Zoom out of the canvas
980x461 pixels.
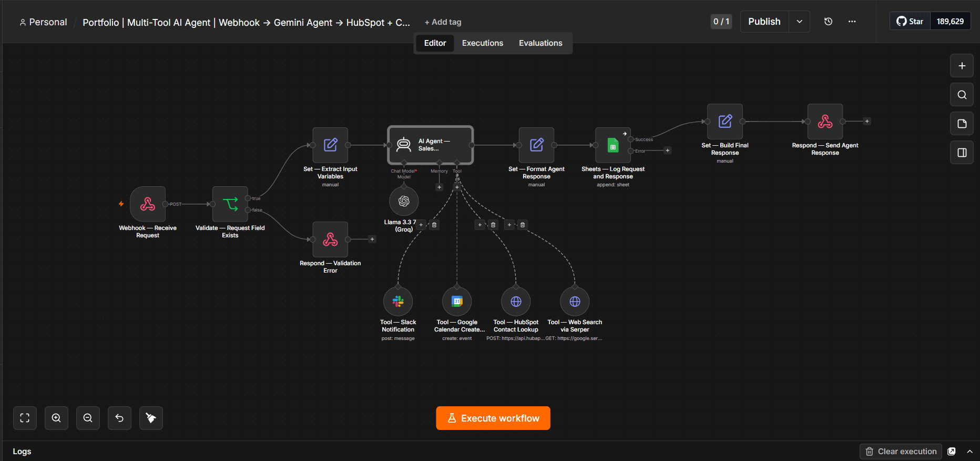88,418
